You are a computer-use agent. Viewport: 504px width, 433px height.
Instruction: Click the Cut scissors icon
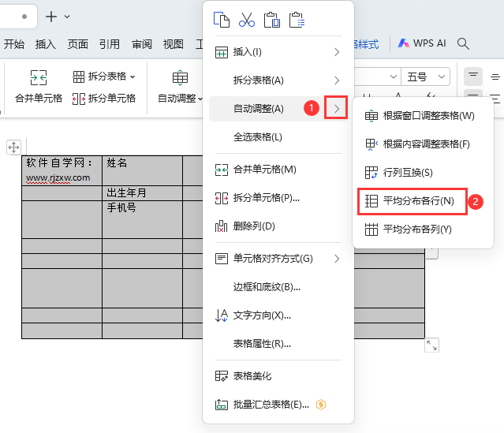pyautogui.click(x=247, y=20)
